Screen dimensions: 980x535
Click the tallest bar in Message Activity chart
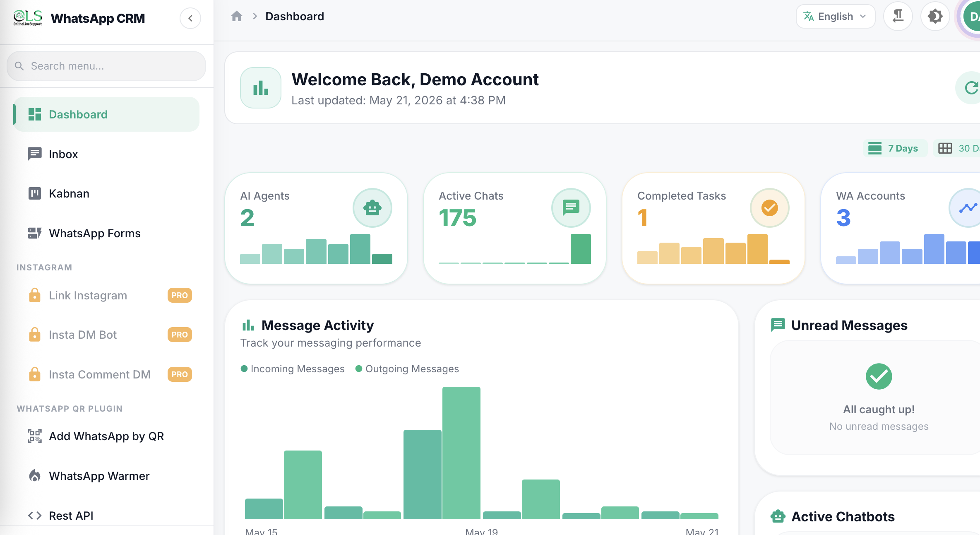point(461,453)
